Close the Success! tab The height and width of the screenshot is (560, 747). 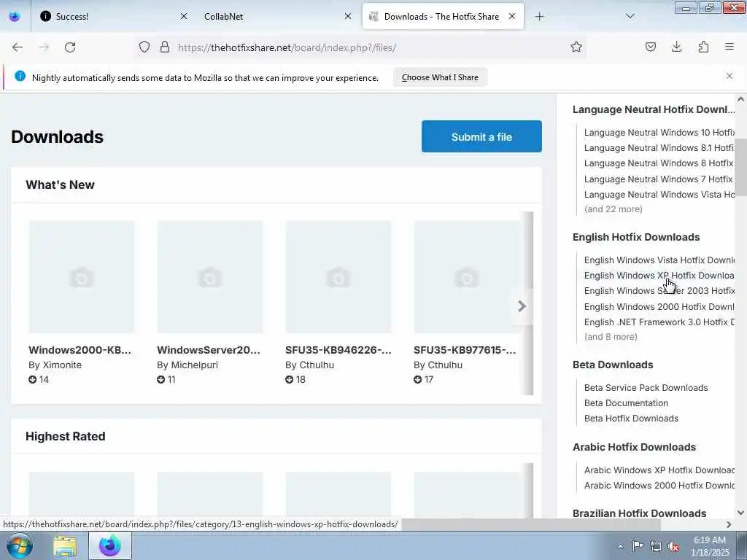click(x=184, y=16)
